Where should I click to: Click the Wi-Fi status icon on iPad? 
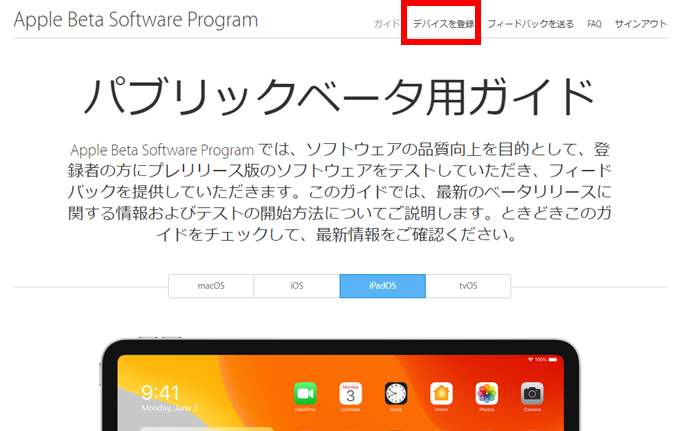530,359
